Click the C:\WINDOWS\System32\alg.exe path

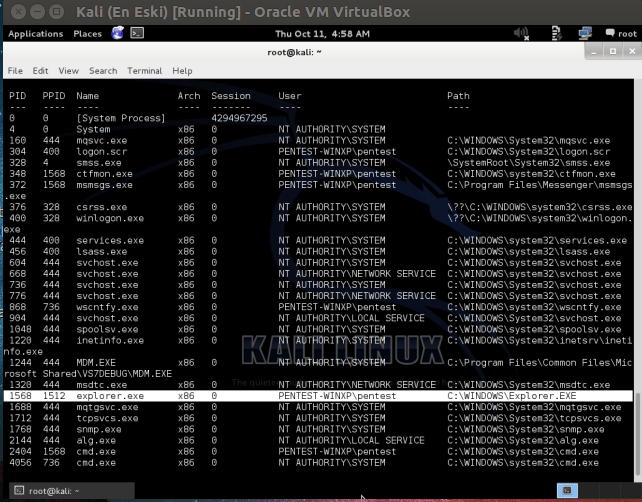point(523,440)
